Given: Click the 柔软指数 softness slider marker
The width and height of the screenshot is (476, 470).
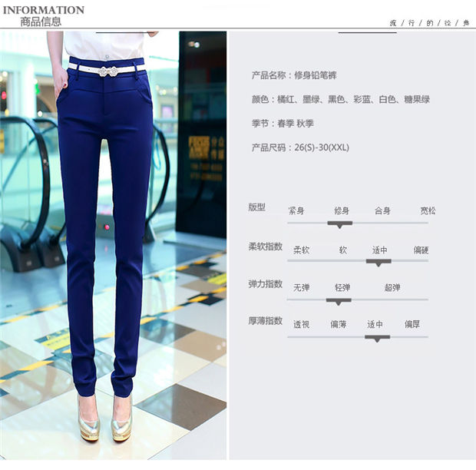Looking at the screenshot, I should tap(378, 263).
